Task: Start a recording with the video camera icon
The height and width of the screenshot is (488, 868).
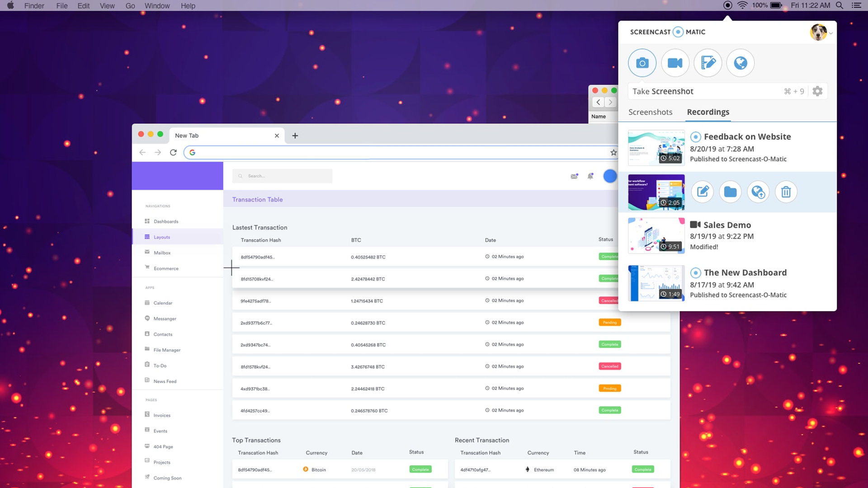Action: click(675, 63)
